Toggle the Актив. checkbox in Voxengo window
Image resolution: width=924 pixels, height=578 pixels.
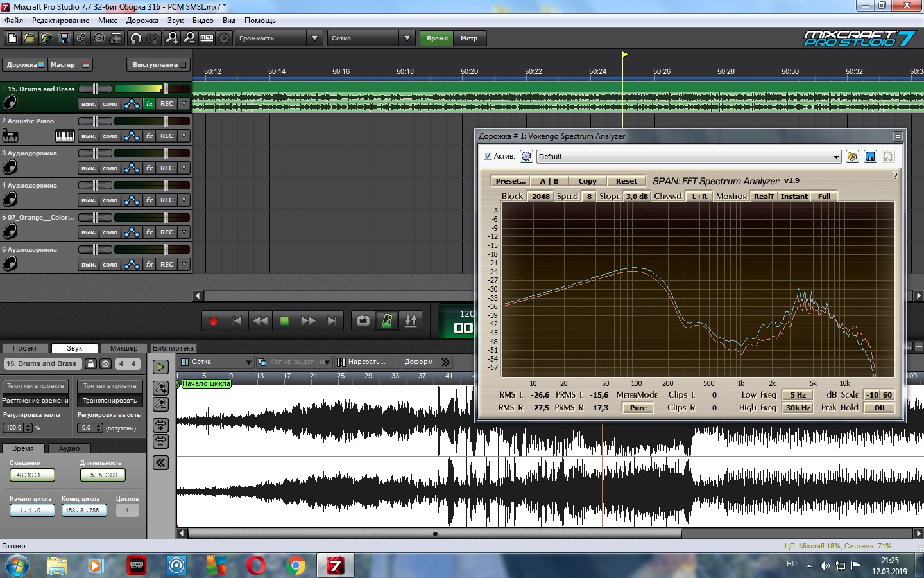click(488, 156)
